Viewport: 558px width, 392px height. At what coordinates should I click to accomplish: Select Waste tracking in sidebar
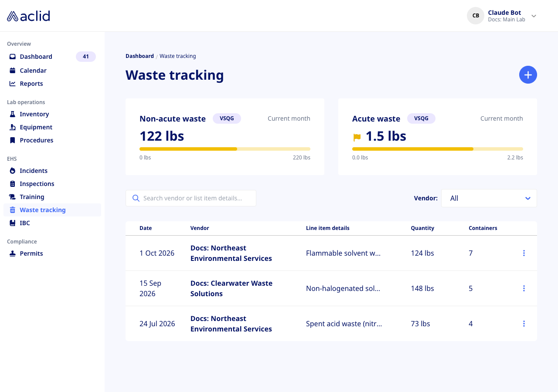pyautogui.click(x=52, y=210)
